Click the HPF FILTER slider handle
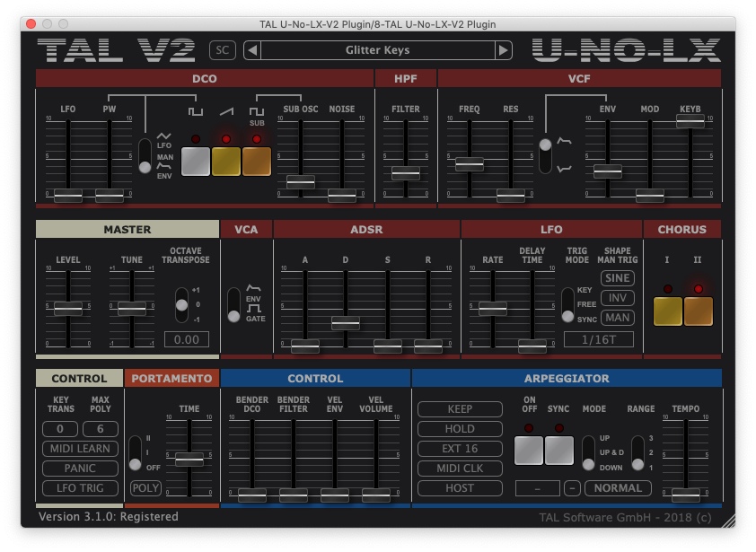The image size is (756, 552). click(x=406, y=172)
